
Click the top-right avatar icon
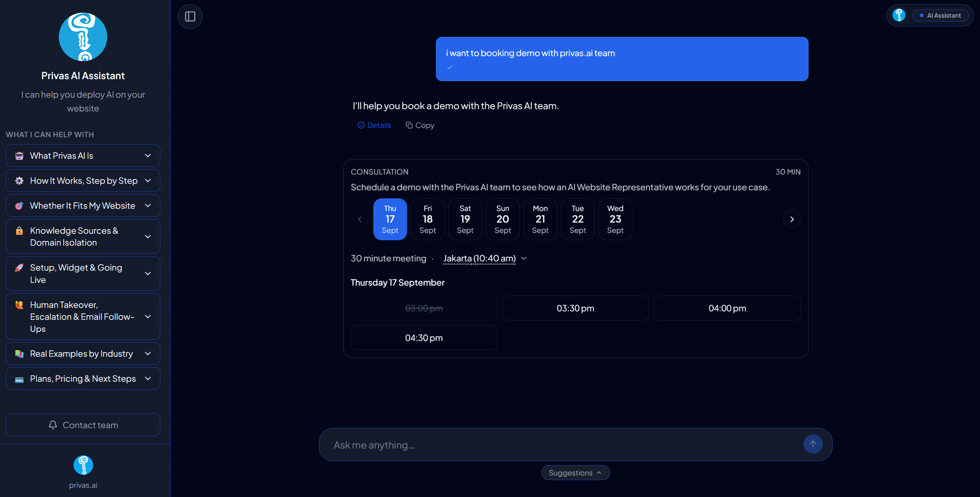(899, 15)
